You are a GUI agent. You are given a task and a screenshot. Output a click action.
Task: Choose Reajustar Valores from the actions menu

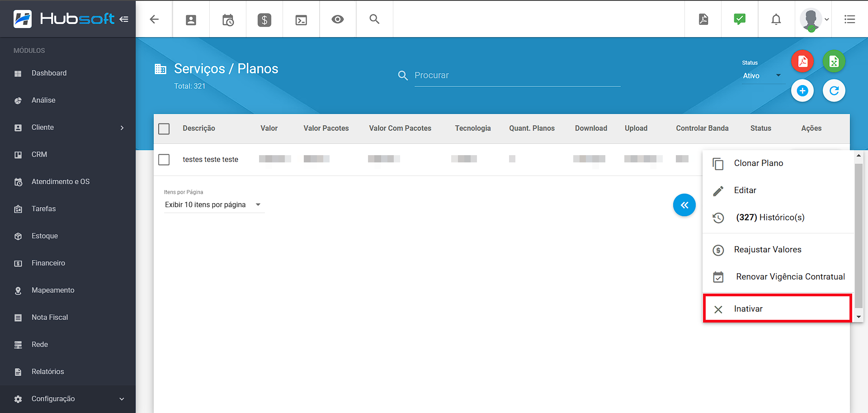pyautogui.click(x=778, y=250)
